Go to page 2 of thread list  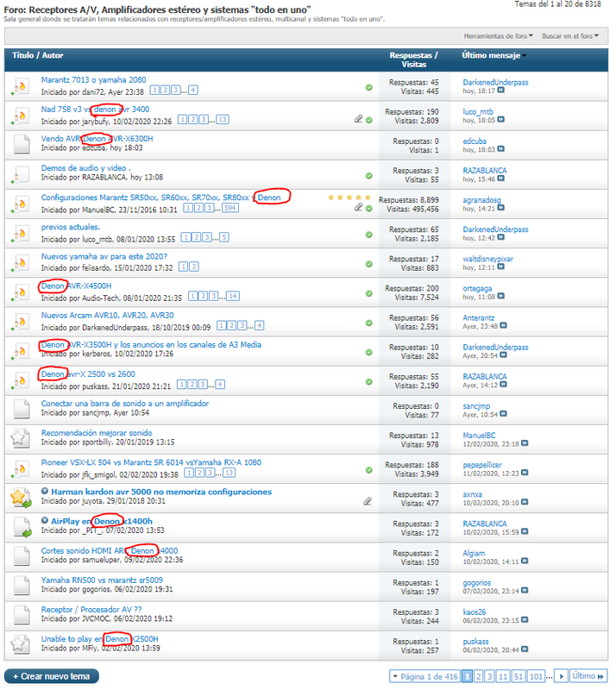(479, 677)
